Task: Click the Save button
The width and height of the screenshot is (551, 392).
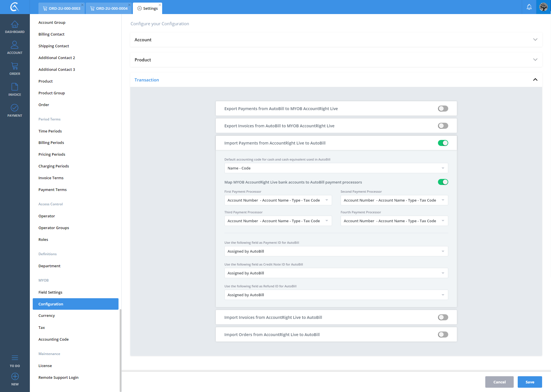Action: point(529,382)
